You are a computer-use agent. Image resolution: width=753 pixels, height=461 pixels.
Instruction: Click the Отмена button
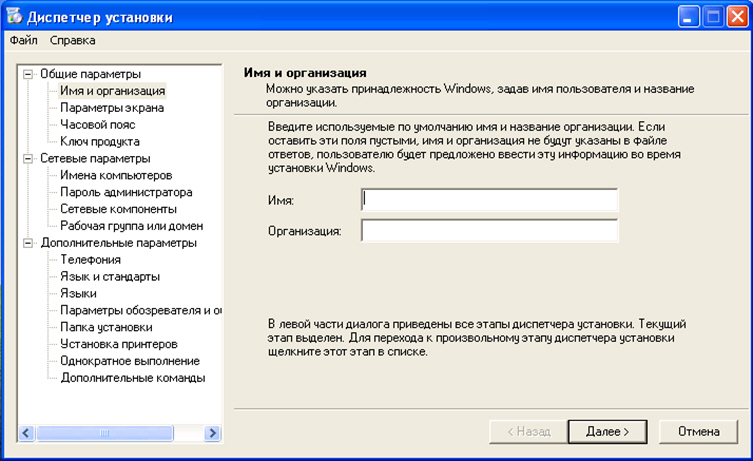click(x=698, y=432)
